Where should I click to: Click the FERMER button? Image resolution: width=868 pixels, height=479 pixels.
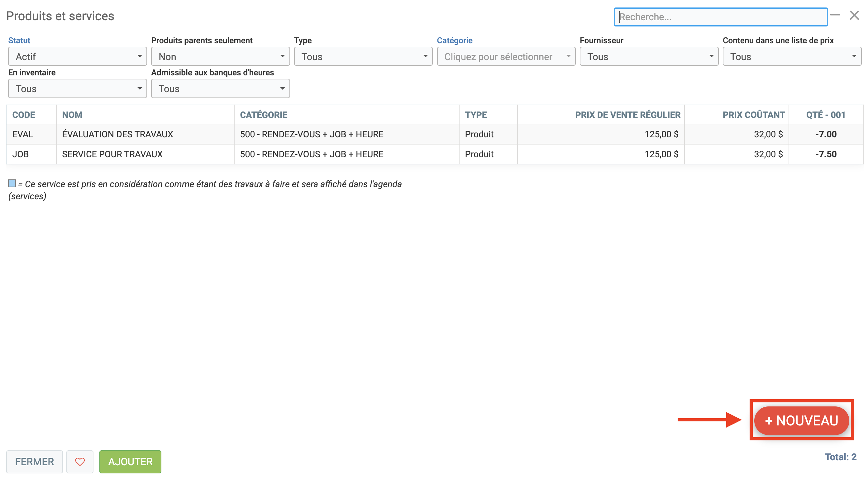click(x=34, y=462)
